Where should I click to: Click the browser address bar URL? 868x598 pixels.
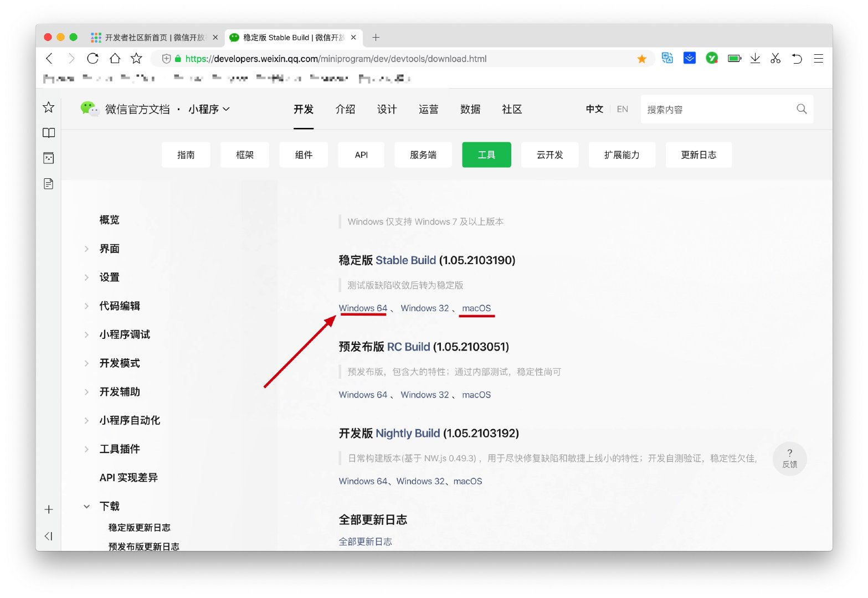(336, 59)
